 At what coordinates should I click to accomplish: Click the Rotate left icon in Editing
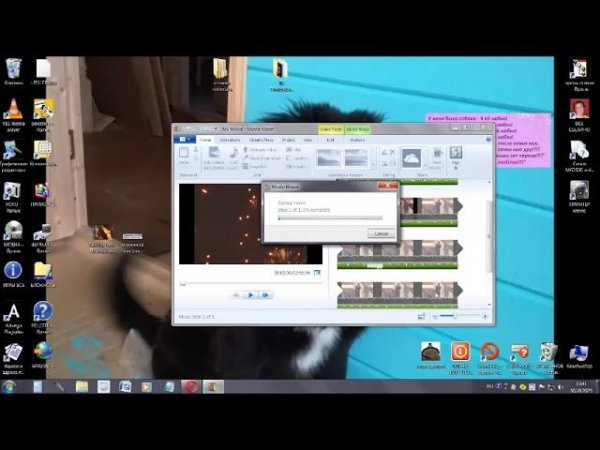(x=384, y=152)
